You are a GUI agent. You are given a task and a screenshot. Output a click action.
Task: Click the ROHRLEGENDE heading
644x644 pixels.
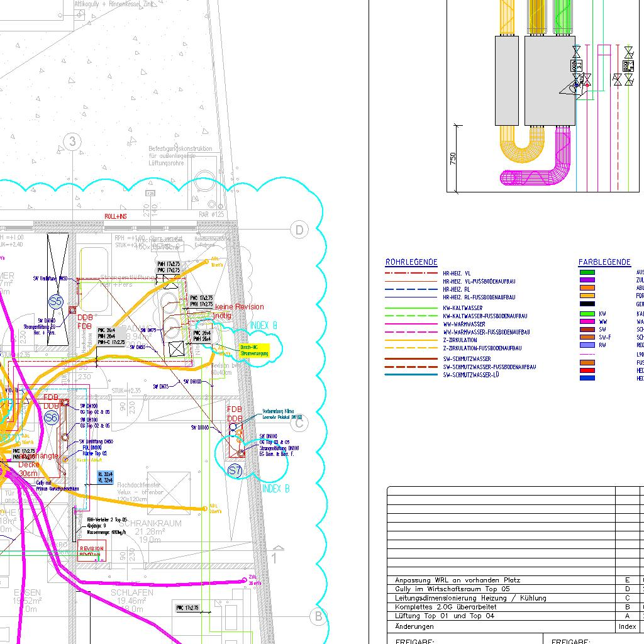411,262
